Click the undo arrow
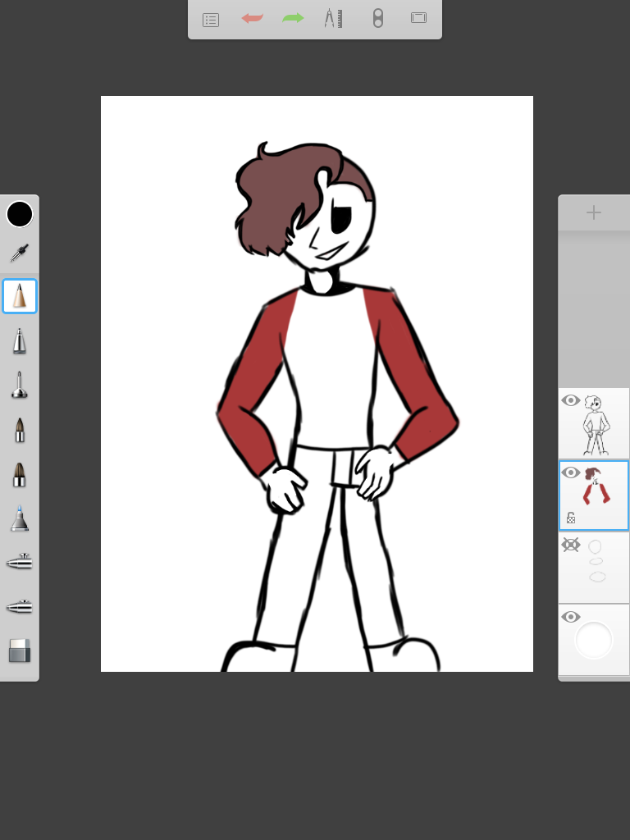 253,18
